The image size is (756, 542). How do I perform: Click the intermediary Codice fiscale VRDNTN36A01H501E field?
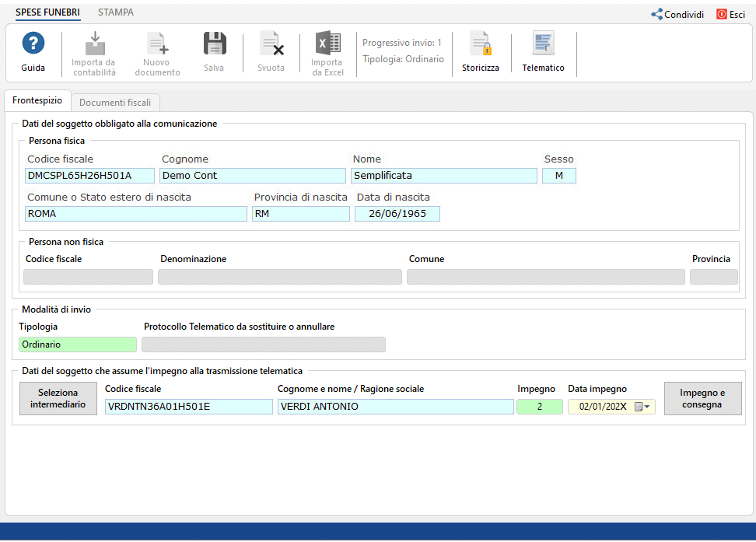point(188,407)
